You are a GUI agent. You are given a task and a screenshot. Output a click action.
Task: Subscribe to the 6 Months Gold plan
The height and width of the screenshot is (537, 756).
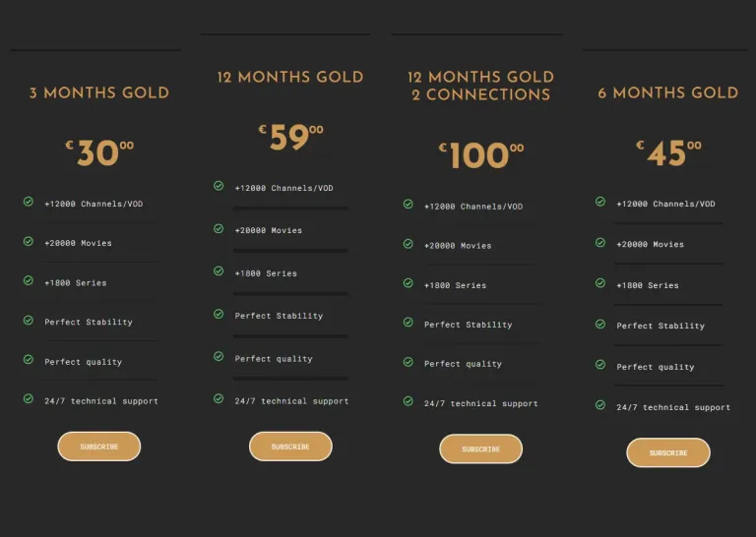click(x=668, y=452)
